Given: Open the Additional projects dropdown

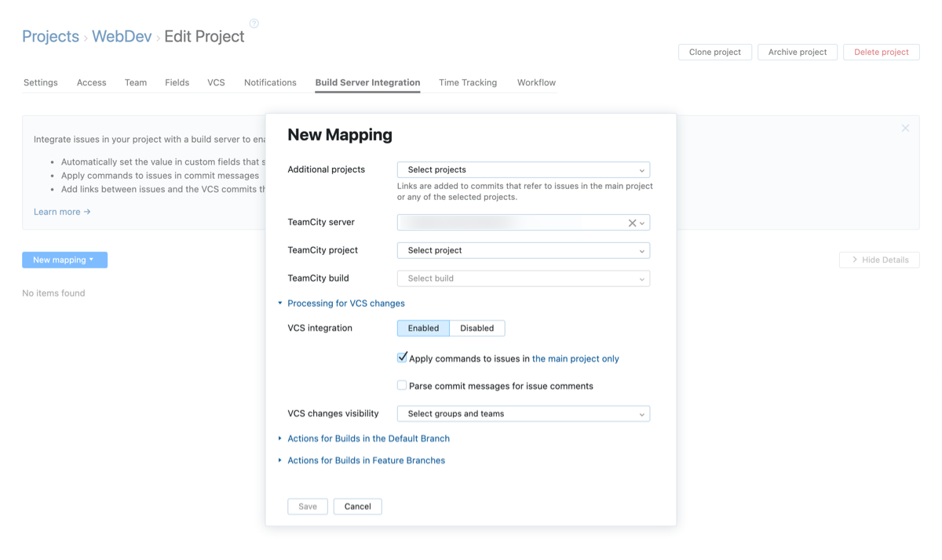Looking at the screenshot, I should [523, 170].
